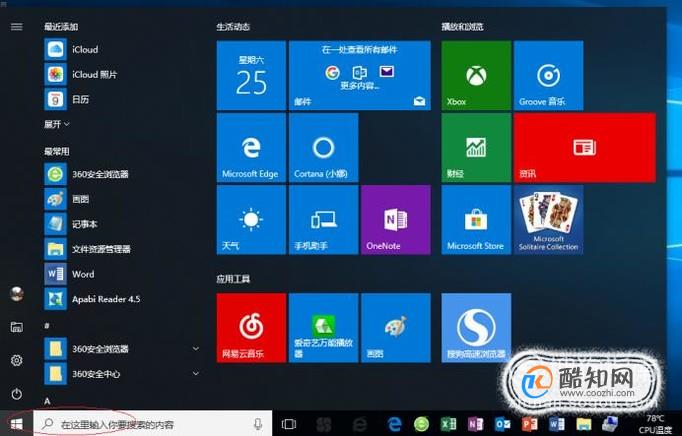Open Word from most used list
The image size is (682, 436).
click(x=122, y=274)
